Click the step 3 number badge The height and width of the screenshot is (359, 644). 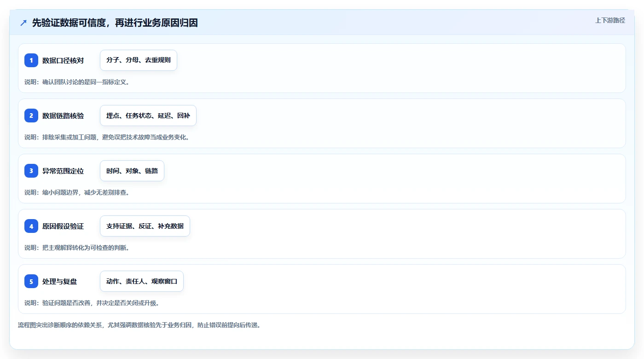pos(31,171)
